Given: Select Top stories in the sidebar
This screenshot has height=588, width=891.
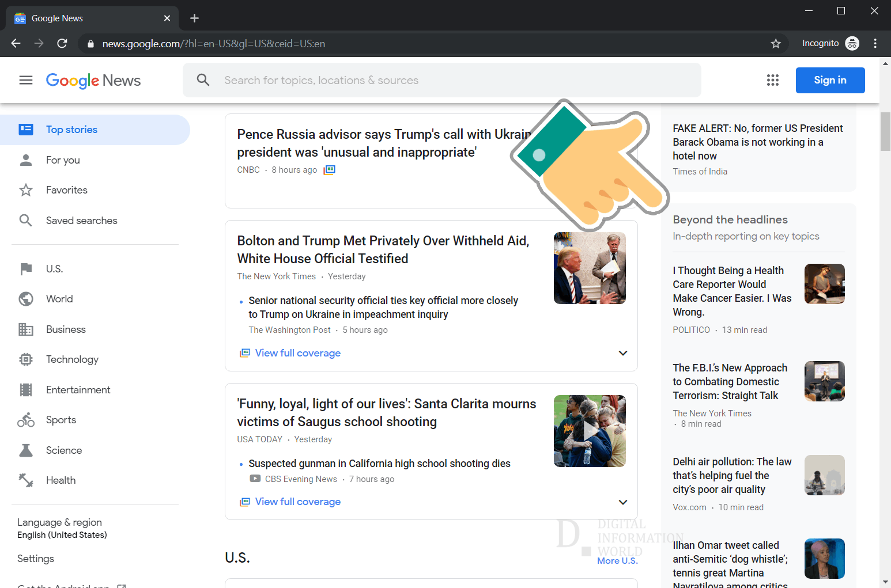Looking at the screenshot, I should (95, 130).
